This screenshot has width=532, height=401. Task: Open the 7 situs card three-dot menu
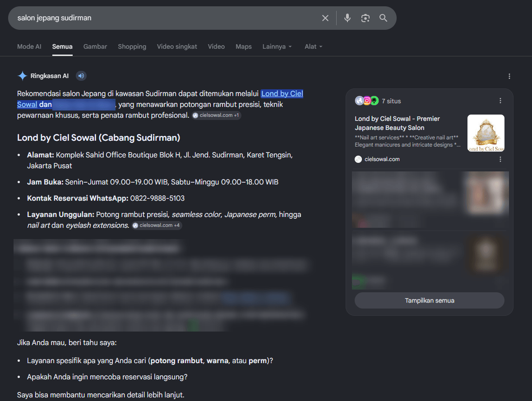tap(500, 101)
